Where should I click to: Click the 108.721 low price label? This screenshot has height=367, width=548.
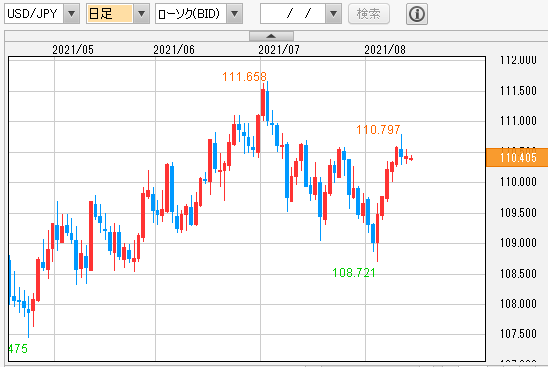[x=354, y=273]
